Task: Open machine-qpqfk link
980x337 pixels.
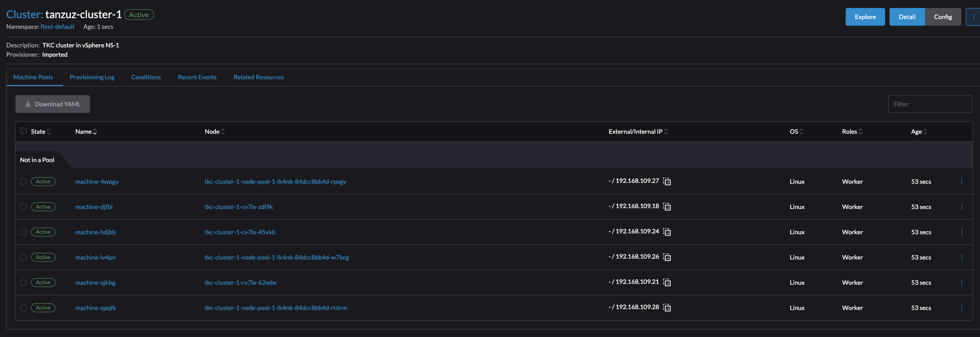Action: [x=96, y=308]
